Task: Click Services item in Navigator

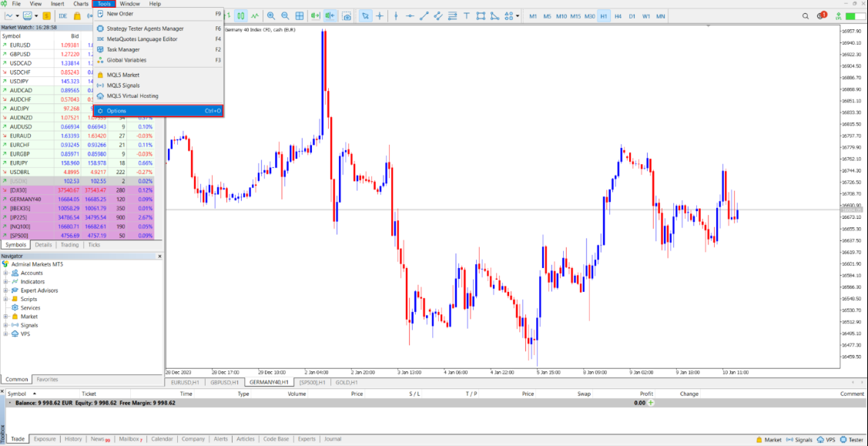Action: point(25,307)
